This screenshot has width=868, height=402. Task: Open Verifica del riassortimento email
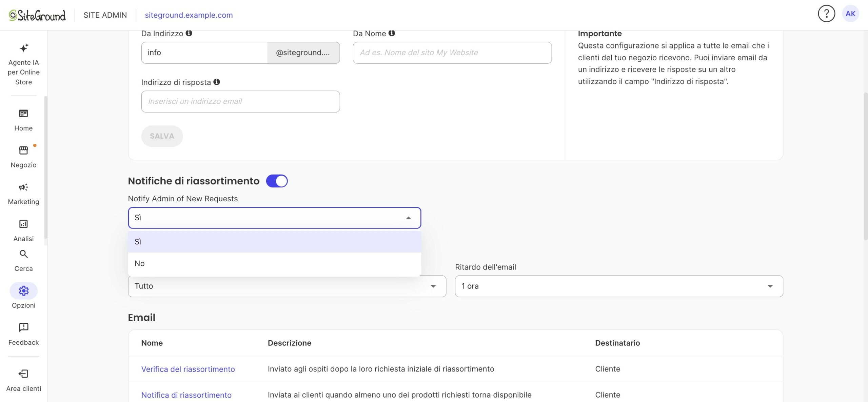click(188, 369)
